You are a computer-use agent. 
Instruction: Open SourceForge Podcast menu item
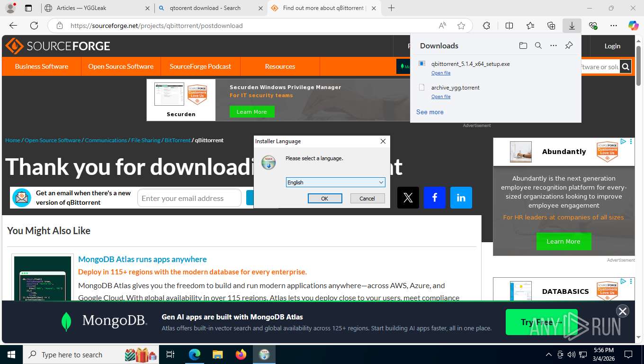point(200,66)
